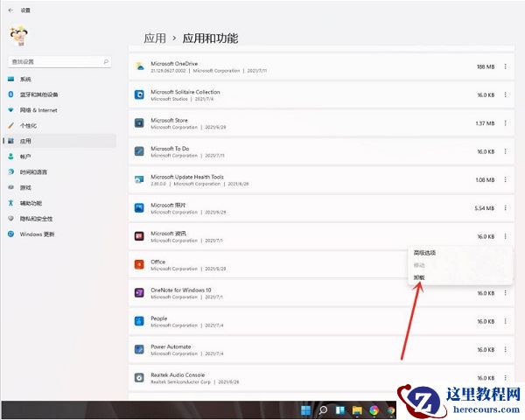525x420 pixels.
Task: Select the Microsoft 照片 app icon
Action: click(139, 208)
